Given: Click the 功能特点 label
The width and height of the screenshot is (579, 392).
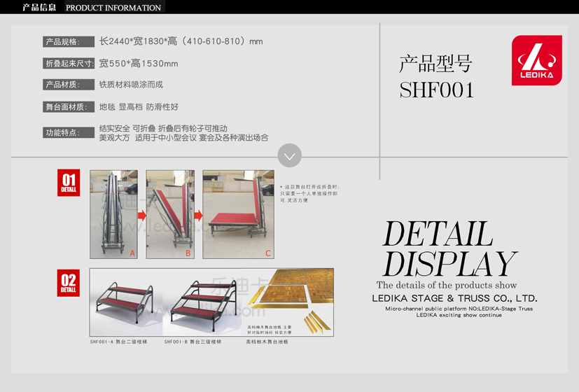Looking at the screenshot, I should (69, 132).
